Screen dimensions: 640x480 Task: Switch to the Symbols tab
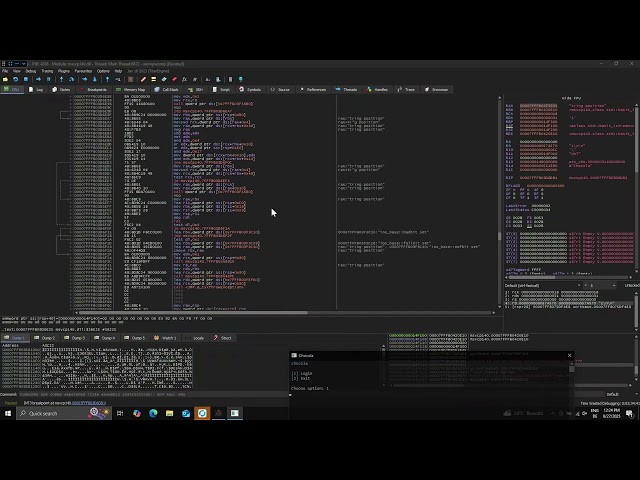[x=250, y=89]
